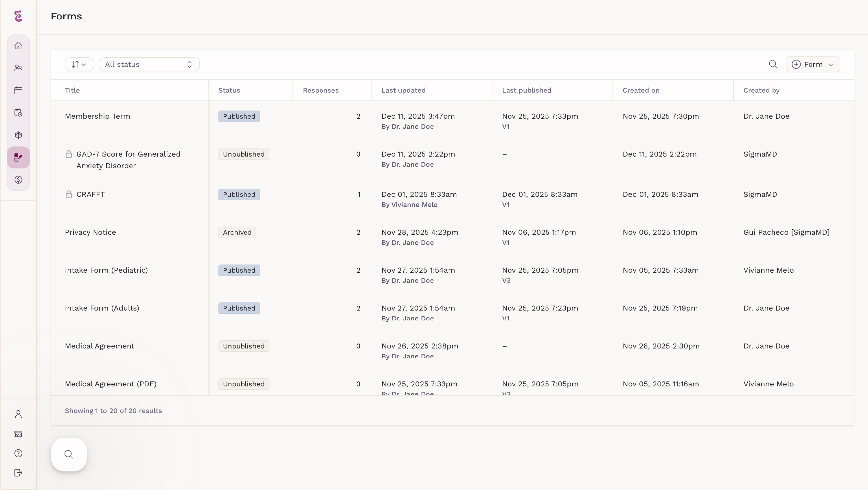Click the search magnifier in table toolbar
868x490 pixels.
click(773, 64)
